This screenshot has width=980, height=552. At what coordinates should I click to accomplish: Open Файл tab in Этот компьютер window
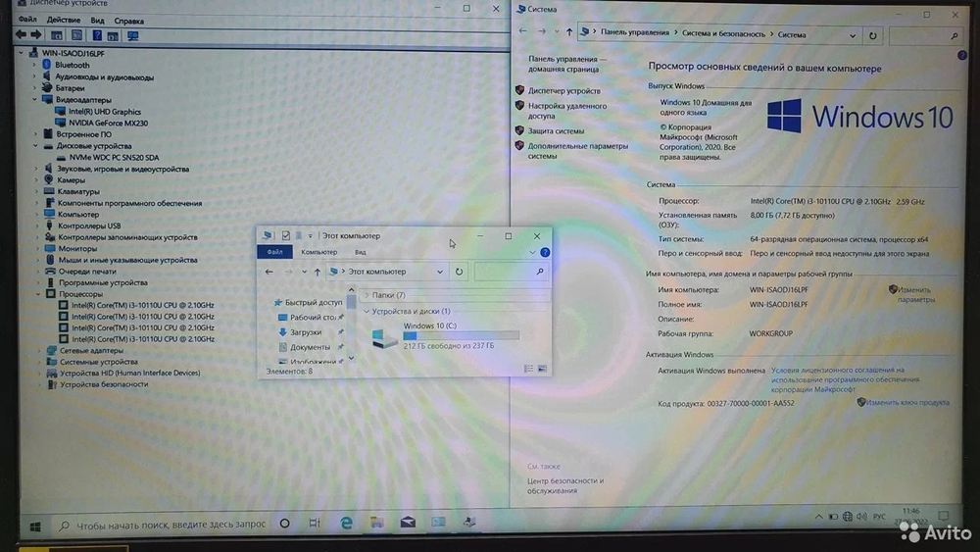(274, 252)
